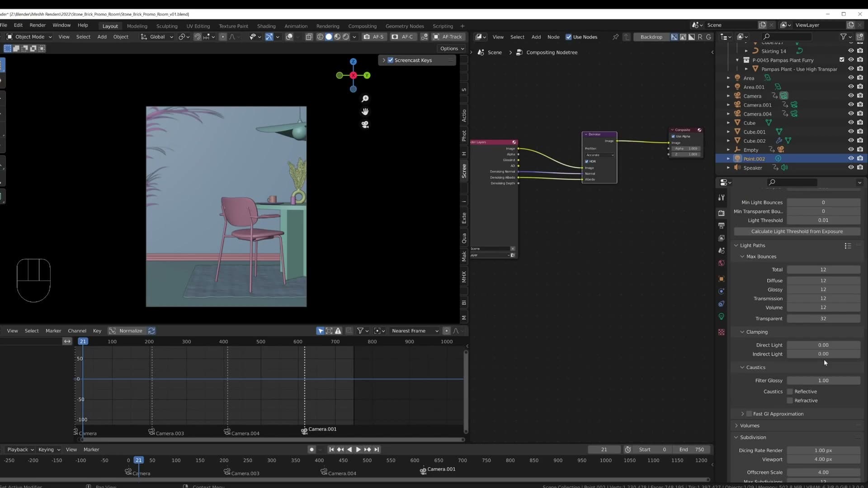Toggle the HDR checkbox in the Denoise node
This screenshot has width=868, height=488.
coord(587,161)
